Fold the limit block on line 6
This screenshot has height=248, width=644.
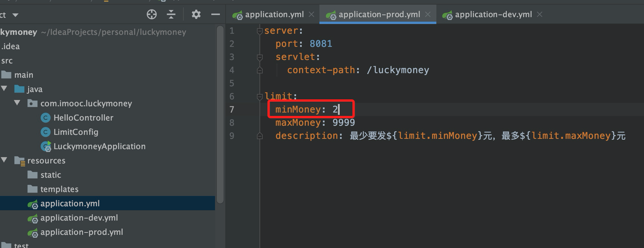click(x=260, y=97)
